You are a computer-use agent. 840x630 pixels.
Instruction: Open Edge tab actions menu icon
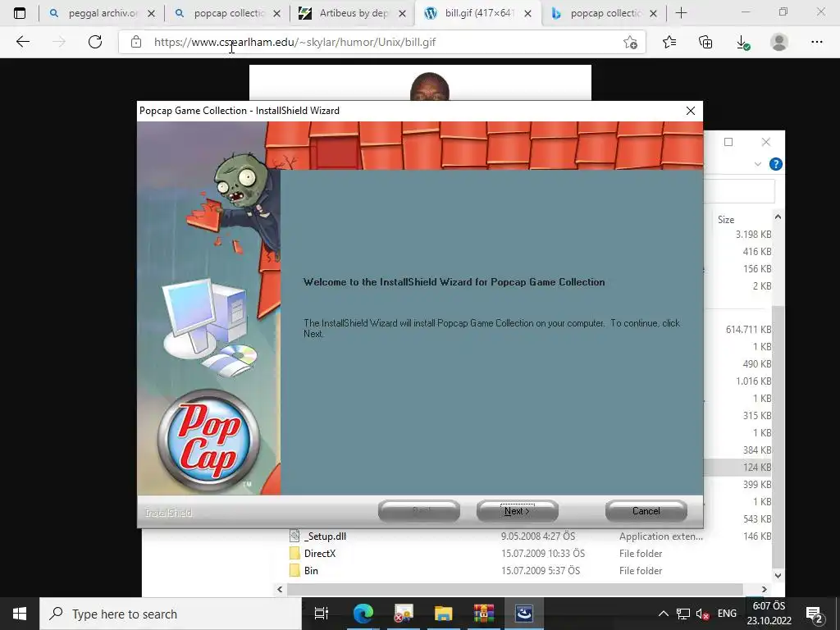pos(20,13)
